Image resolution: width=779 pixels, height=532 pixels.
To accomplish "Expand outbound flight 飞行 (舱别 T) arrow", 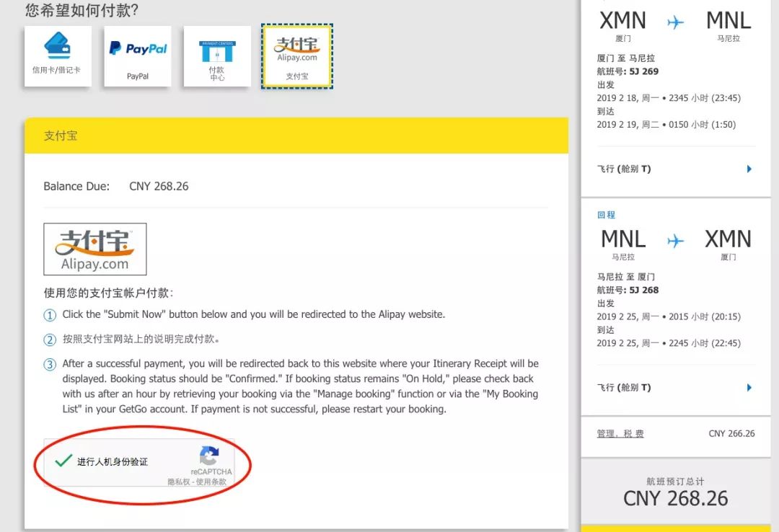I will tap(749, 169).
